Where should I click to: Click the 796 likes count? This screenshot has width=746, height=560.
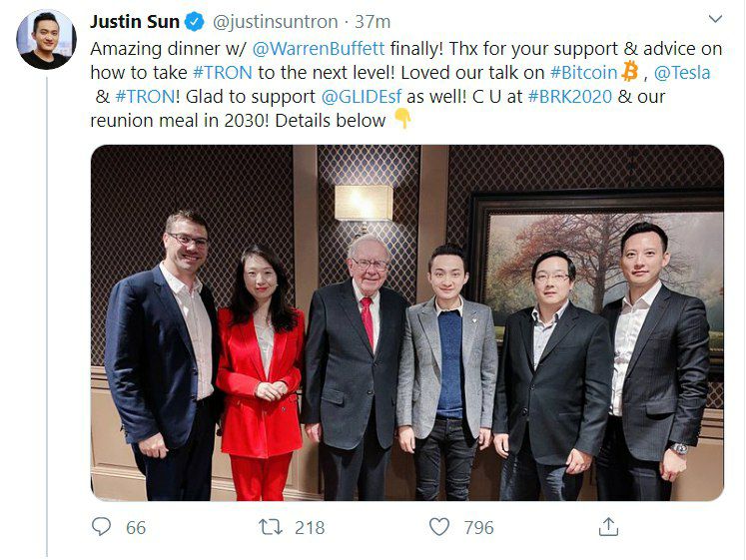(x=479, y=527)
